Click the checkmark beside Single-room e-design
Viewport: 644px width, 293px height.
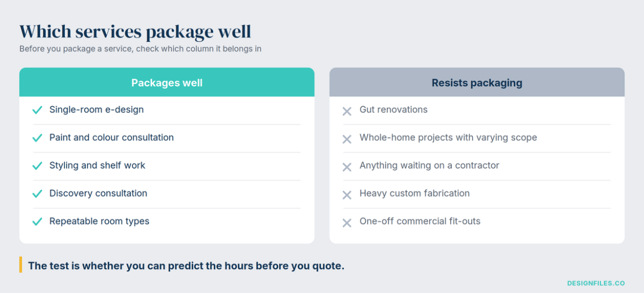37,110
